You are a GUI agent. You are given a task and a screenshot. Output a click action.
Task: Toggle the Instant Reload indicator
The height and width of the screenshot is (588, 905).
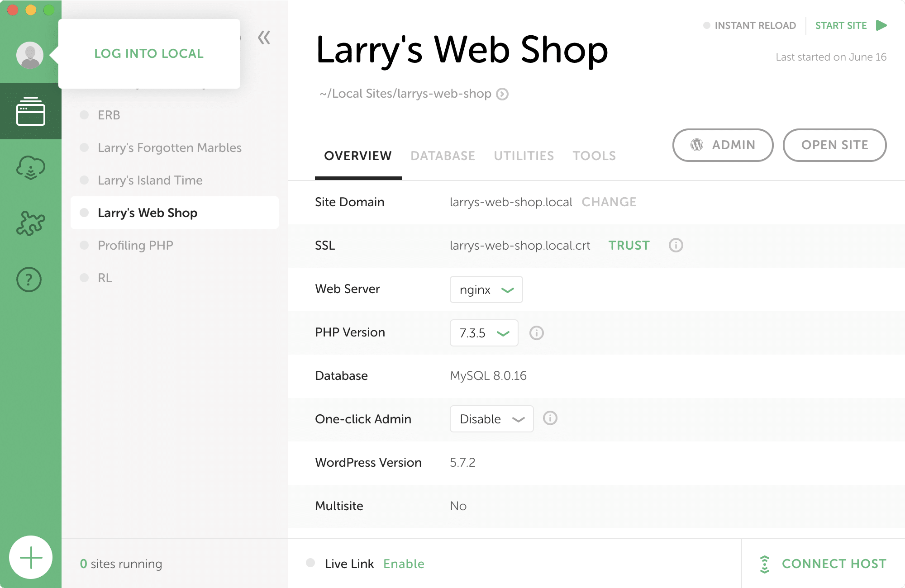click(x=707, y=25)
